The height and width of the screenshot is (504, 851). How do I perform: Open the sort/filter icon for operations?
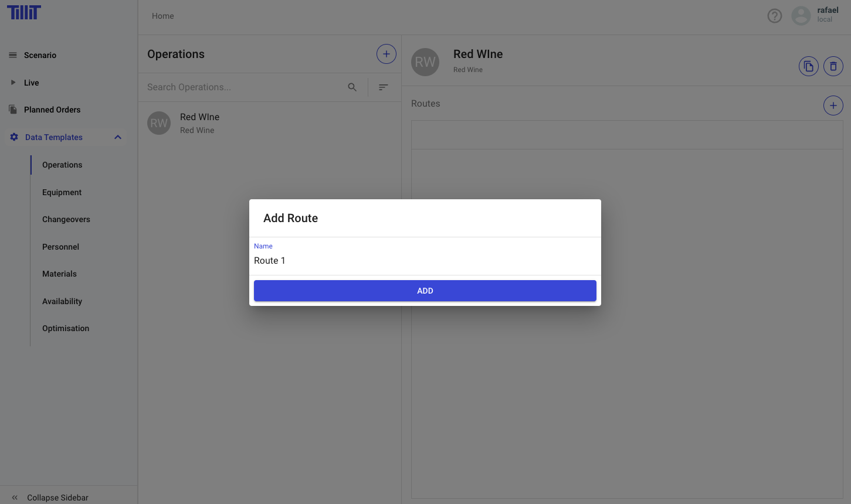pyautogui.click(x=383, y=87)
